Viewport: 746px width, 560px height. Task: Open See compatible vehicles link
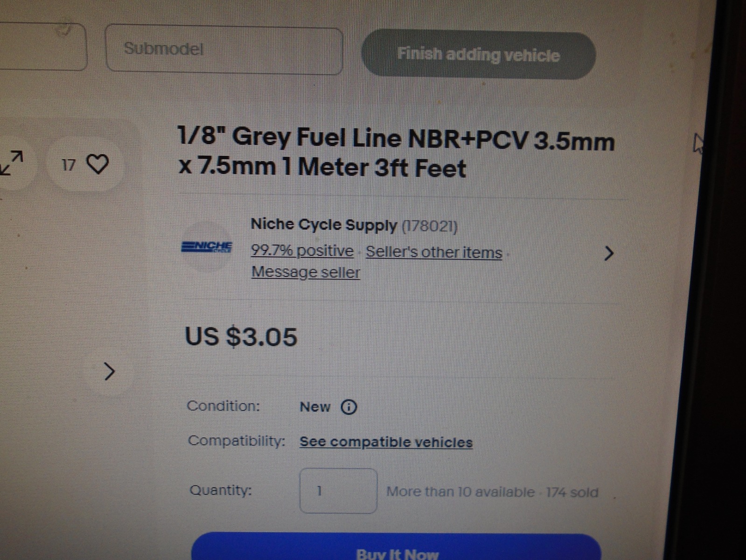click(x=386, y=442)
